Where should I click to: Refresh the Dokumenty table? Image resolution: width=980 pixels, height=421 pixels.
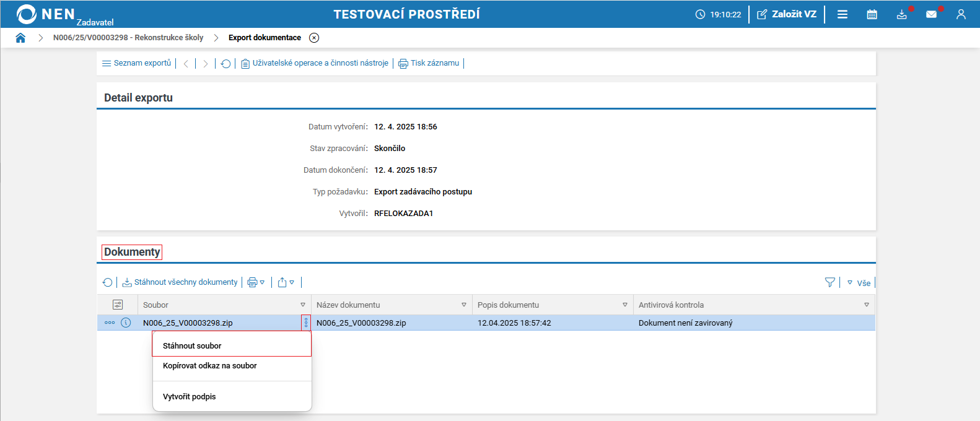click(108, 282)
